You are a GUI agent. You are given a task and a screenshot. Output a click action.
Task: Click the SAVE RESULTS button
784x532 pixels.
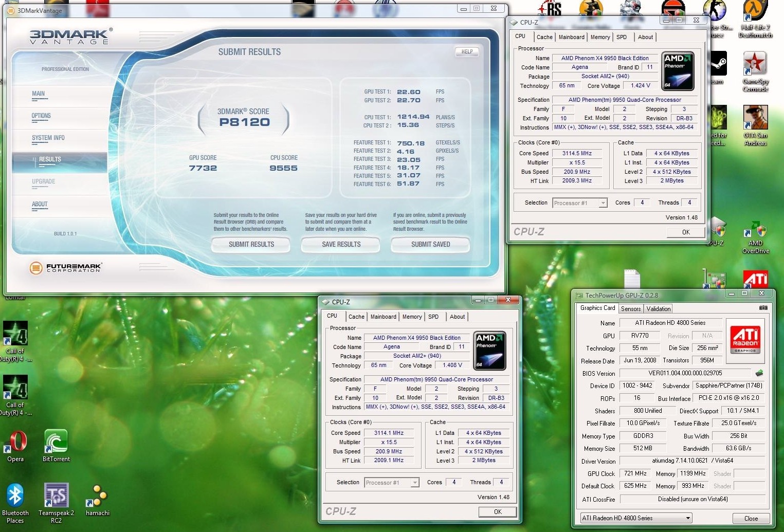coord(341,245)
